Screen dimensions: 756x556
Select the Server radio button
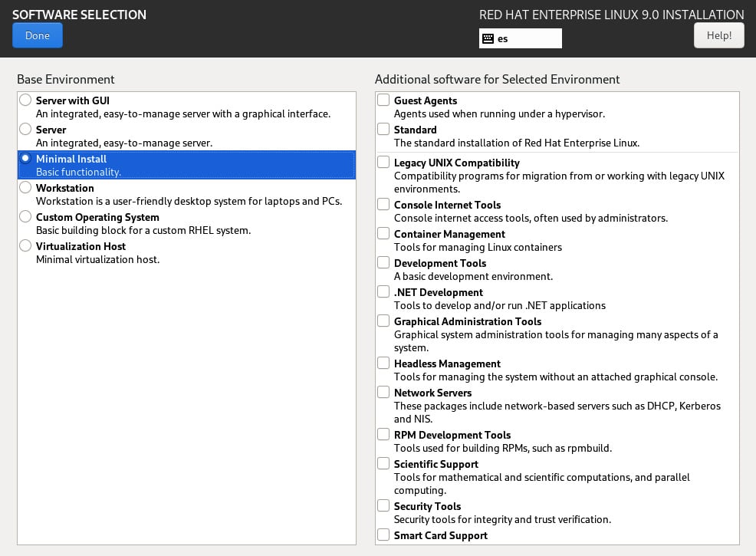(25, 129)
